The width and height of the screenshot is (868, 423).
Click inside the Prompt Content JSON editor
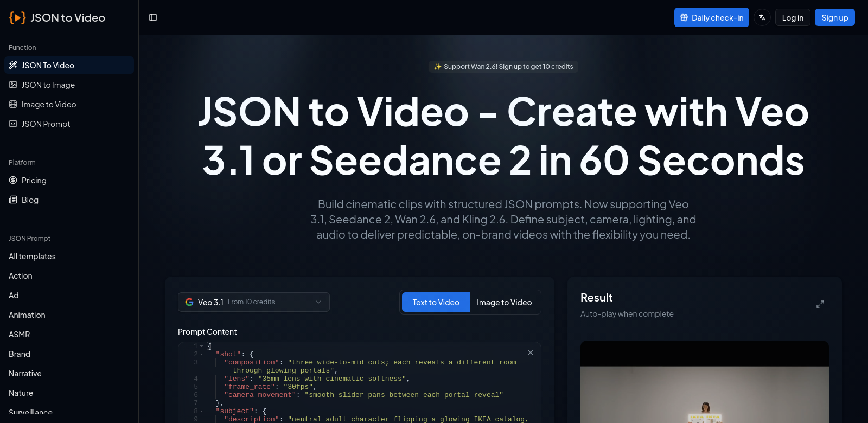click(x=360, y=382)
